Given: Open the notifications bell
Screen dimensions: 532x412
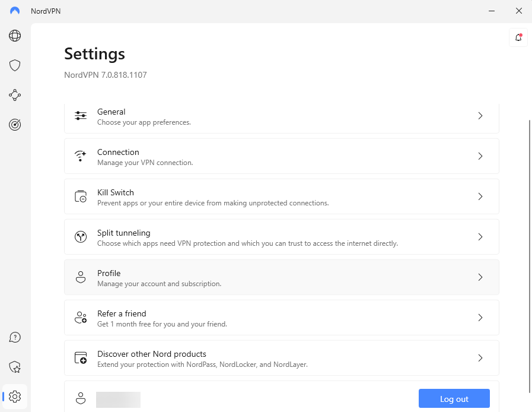Looking at the screenshot, I should pyautogui.click(x=518, y=37).
